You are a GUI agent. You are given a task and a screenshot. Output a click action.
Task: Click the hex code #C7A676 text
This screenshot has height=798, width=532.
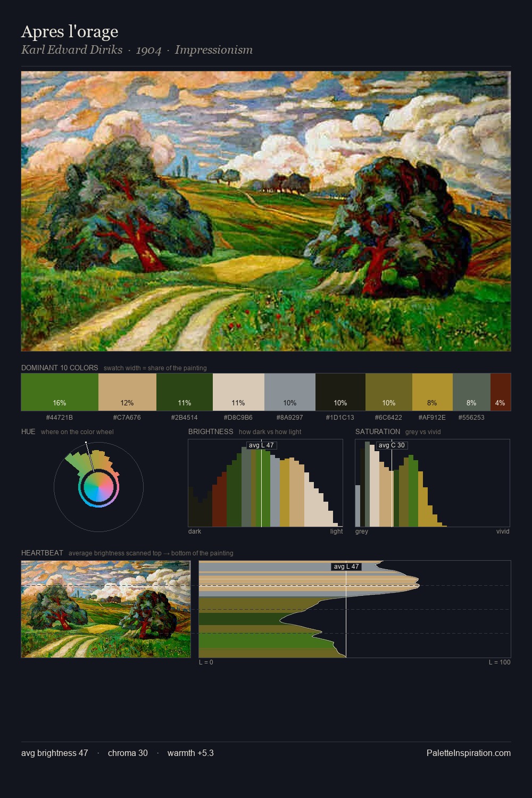[x=127, y=418]
